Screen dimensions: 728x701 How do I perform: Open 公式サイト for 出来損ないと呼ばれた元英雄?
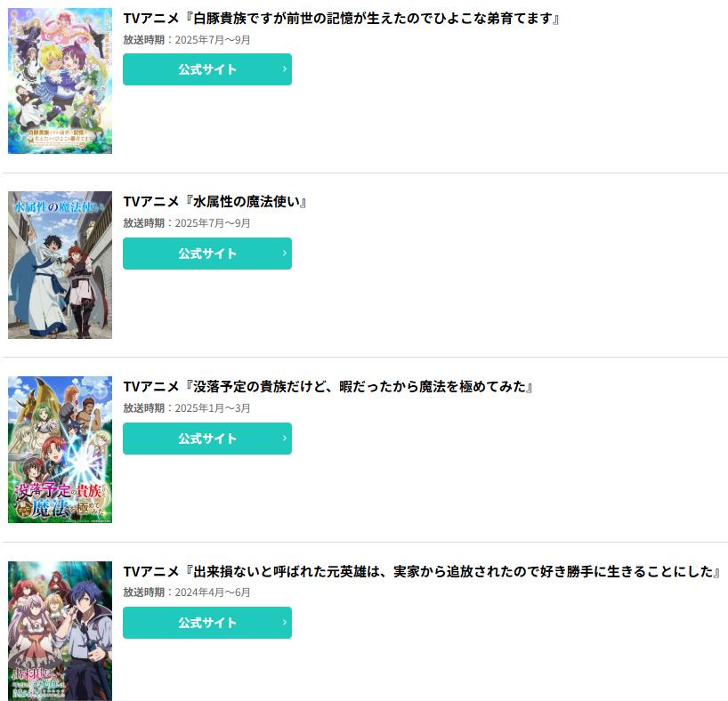[x=207, y=623]
